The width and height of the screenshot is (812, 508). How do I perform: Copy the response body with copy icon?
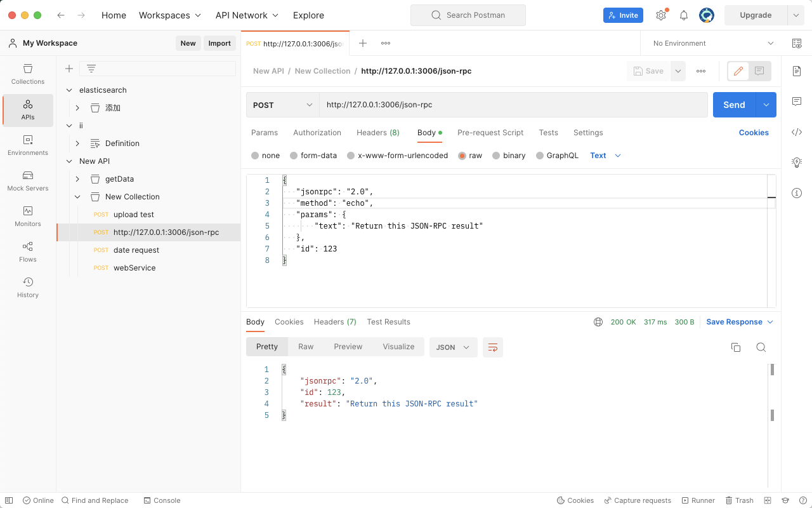click(736, 347)
